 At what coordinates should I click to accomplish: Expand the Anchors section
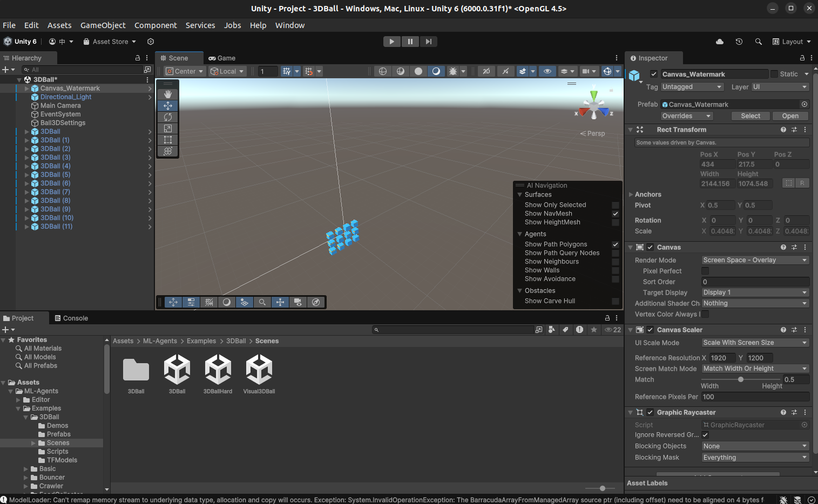631,194
